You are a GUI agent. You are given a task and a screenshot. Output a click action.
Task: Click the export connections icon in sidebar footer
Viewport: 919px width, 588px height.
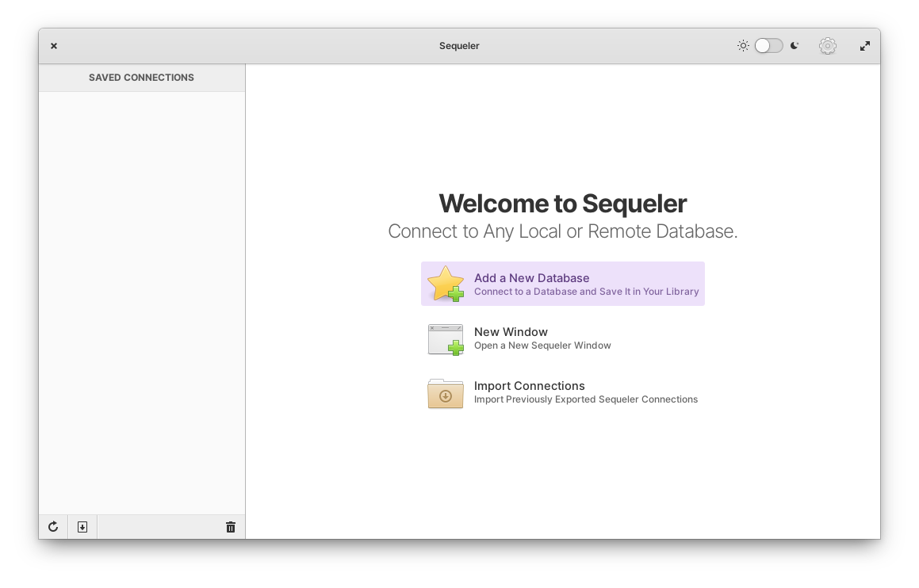click(82, 527)
